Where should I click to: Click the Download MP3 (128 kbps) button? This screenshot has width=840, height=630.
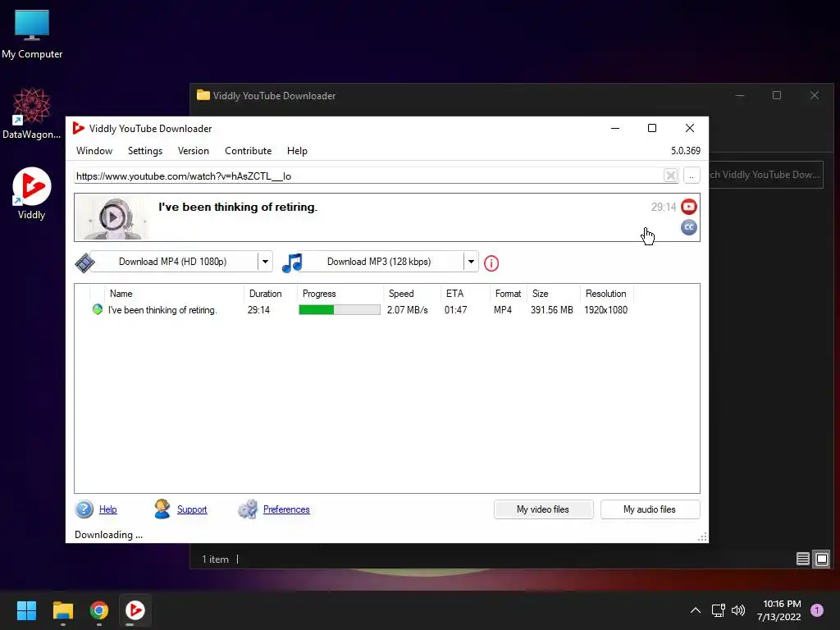click(379, 262)
